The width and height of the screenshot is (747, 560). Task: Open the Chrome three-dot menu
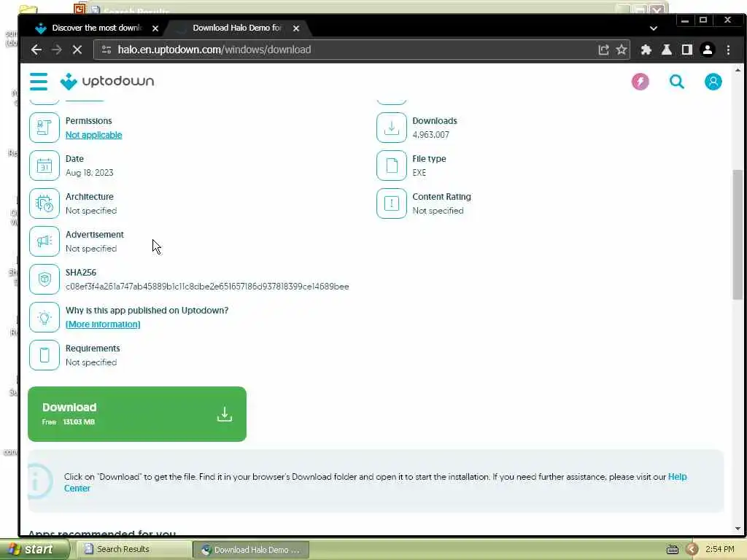click(x=729, y=50)
